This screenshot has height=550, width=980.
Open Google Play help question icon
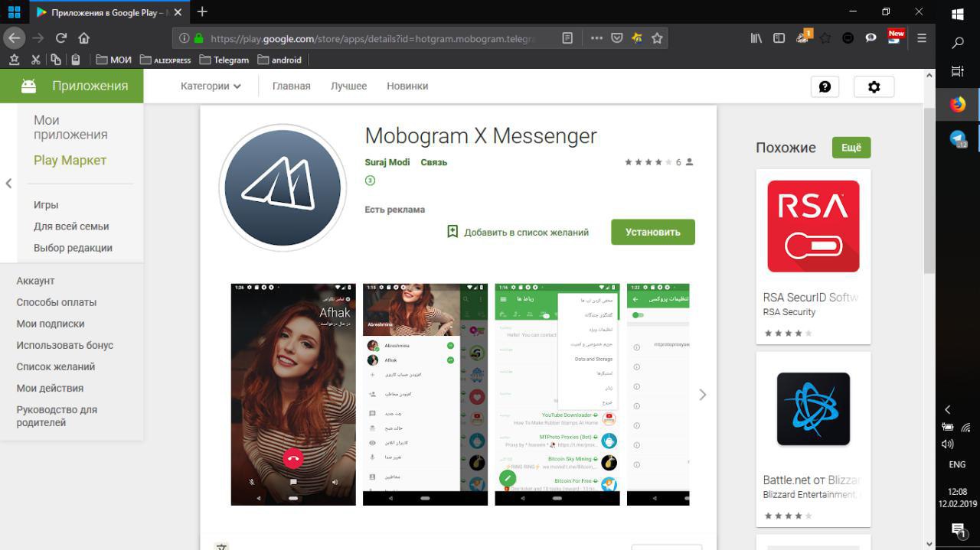pyautogui.click(x=825, y=86)
